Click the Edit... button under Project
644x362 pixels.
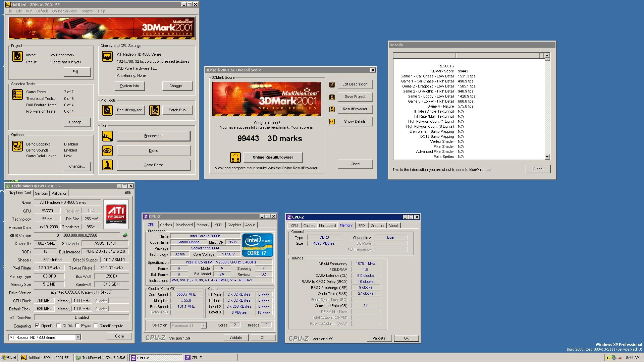tap(77, 72)
